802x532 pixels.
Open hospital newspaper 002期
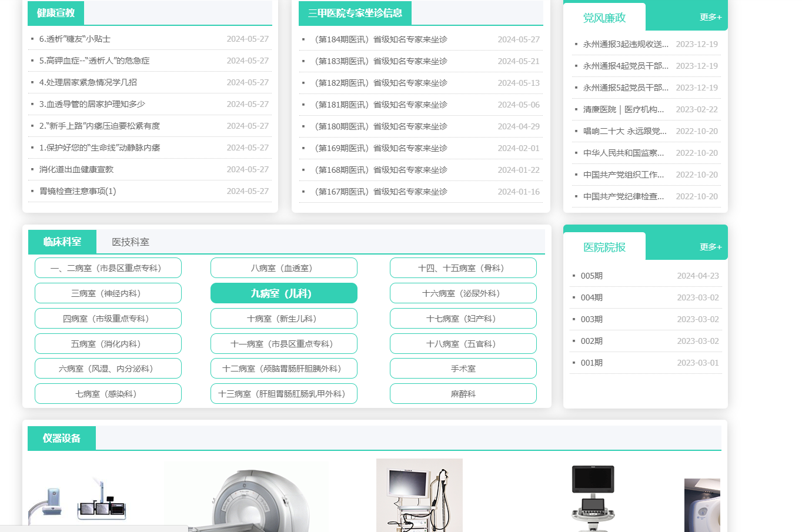point(592,342)
